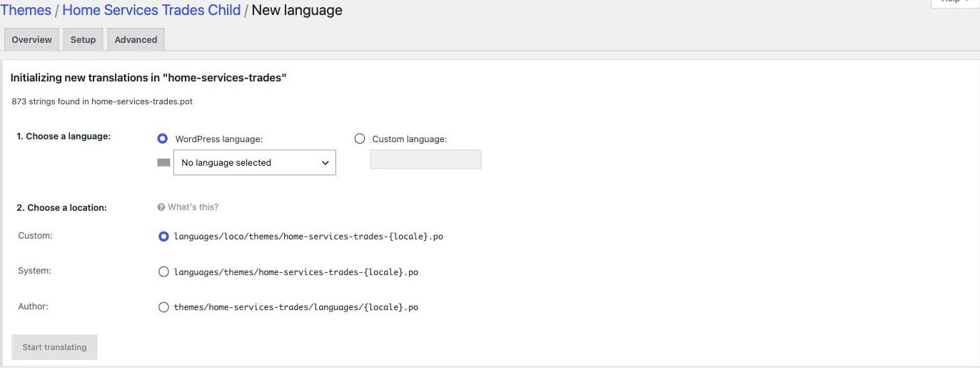This screenshot has height=368, width=980.
Task: Click the Author: location label
Action: pyautogui.click(x=33, y=306)
